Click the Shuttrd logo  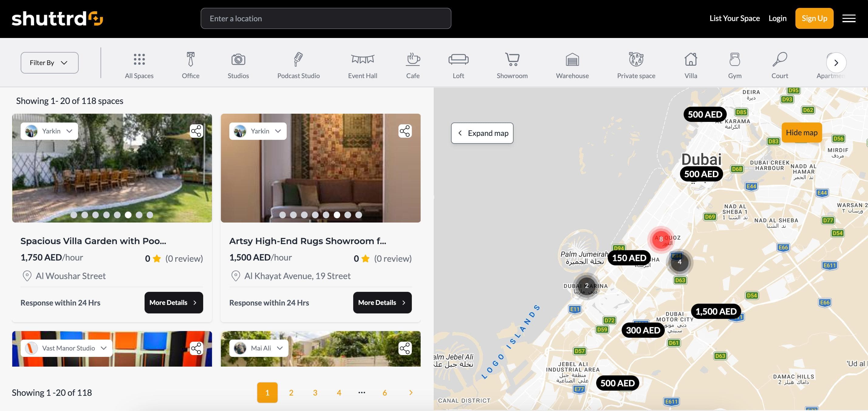tap(57, 19)
